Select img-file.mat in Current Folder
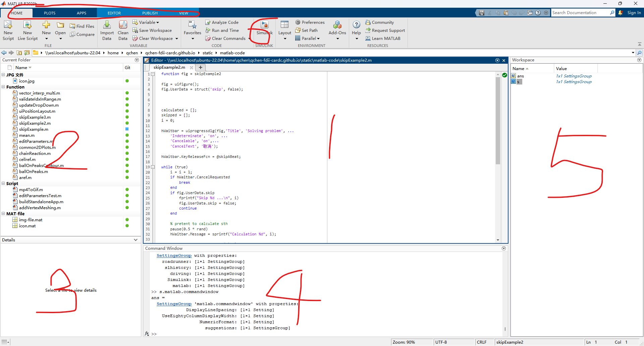Screen dimensions: 644x346 31,220
